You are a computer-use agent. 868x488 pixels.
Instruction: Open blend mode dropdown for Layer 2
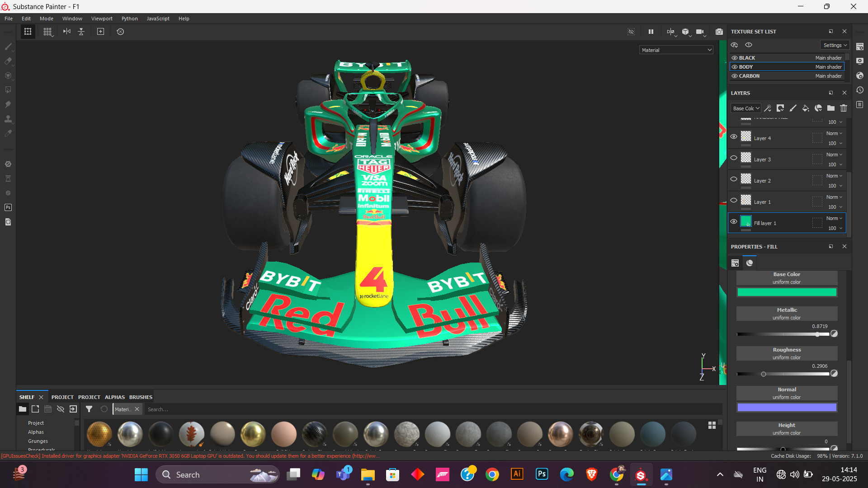[x=834, y=176]
